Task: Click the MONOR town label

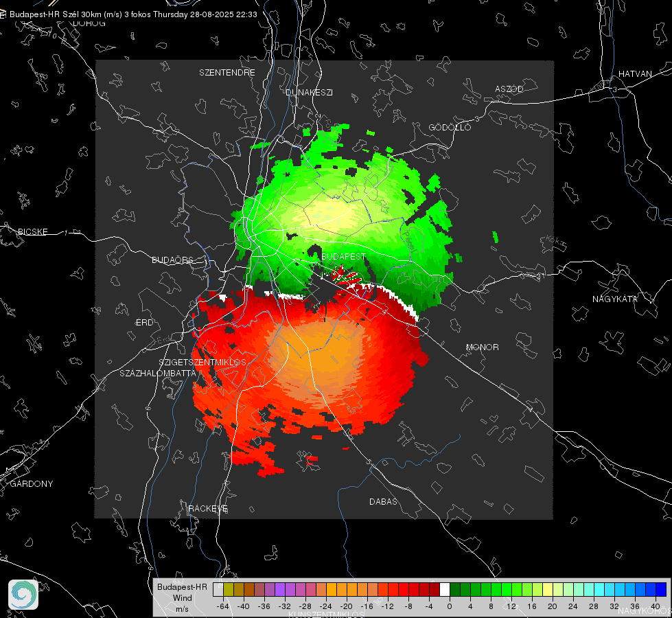Action: pos(482,347)
